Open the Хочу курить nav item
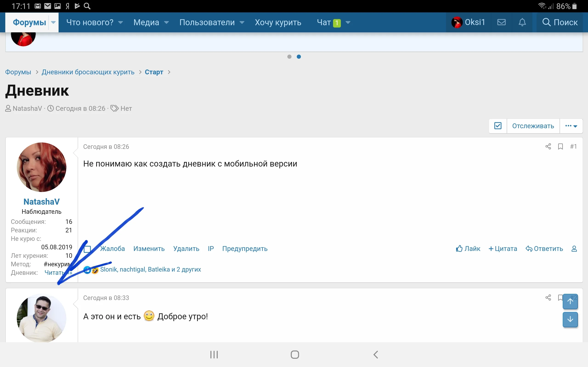The image size is (588, 367). [x=278, y=22]
